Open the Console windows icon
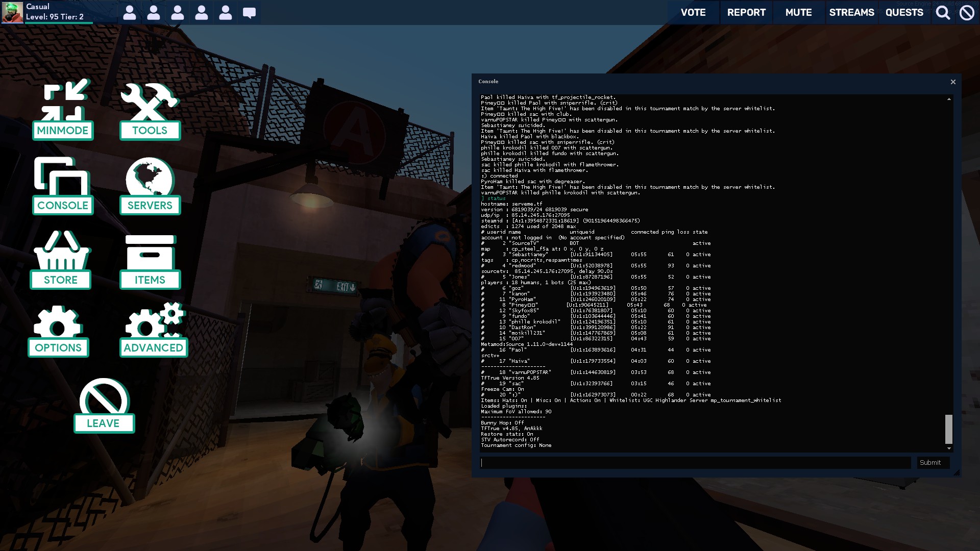Viewport: 980px width, 551px height. 62,176
